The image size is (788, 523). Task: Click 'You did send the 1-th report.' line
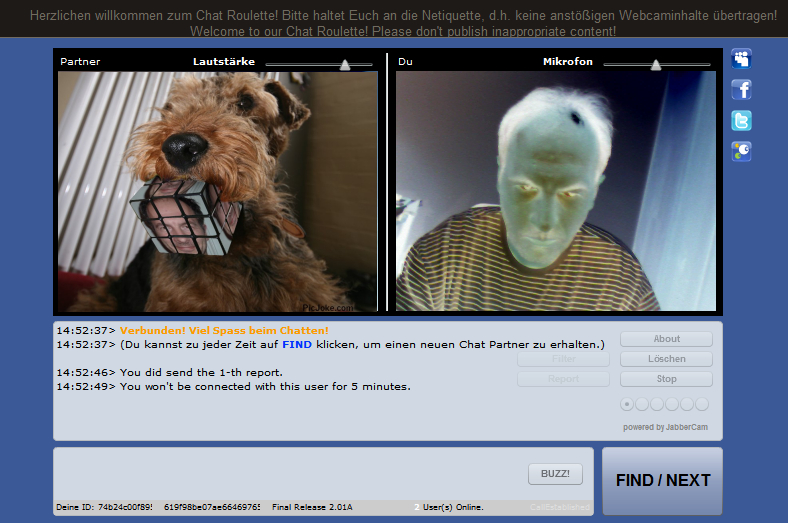(201, 373)
